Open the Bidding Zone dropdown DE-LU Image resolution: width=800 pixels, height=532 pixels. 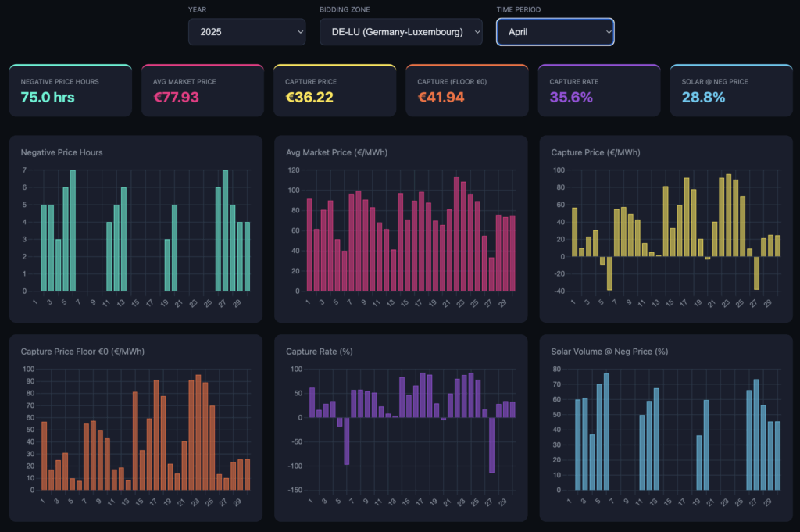[x=401, y=31]
